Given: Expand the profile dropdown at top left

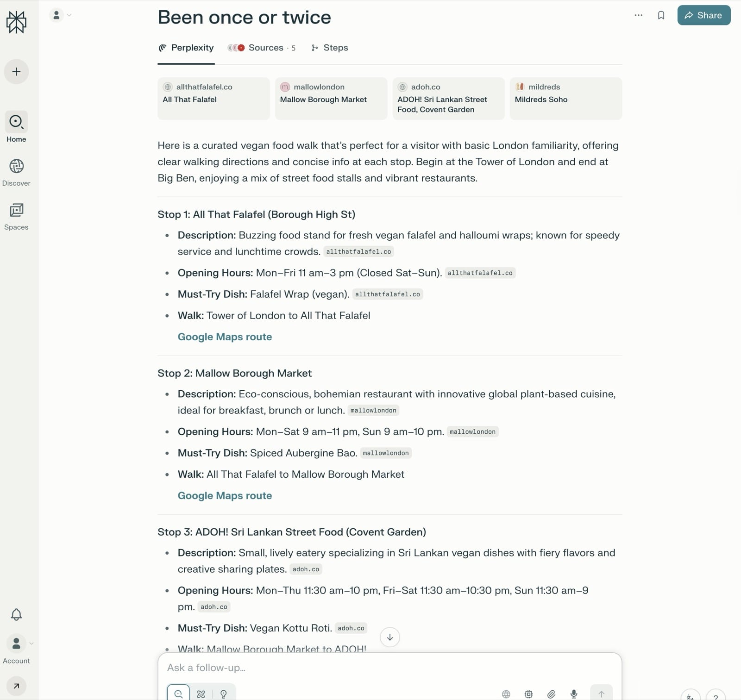Looking at the screenshot, I should tap(60, 15).
